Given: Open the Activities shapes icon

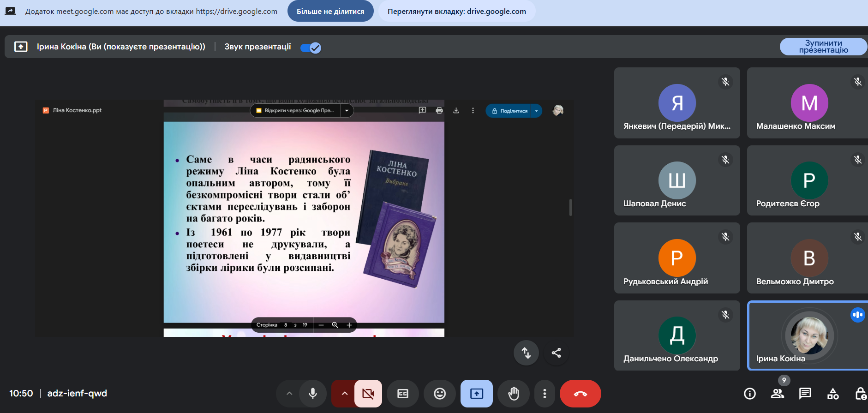Looking at the screenshot, I should [833, 394].
